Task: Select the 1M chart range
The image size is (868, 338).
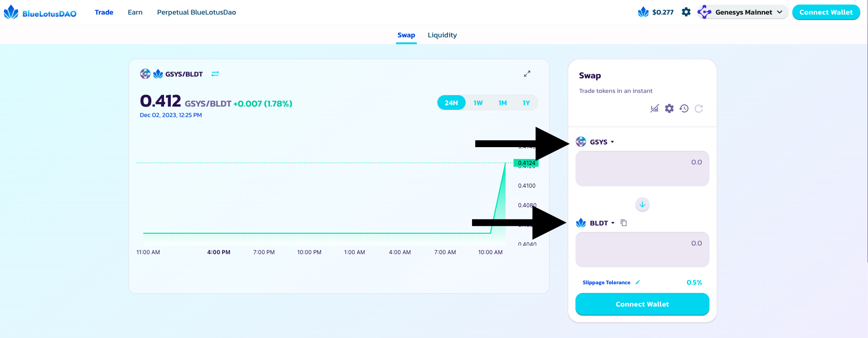Action: point(503,103)
